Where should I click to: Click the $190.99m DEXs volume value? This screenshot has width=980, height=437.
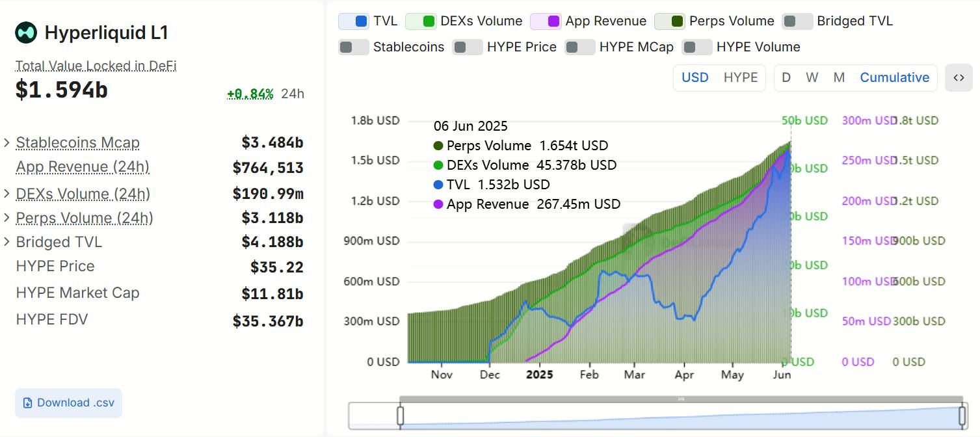(268, 194)
